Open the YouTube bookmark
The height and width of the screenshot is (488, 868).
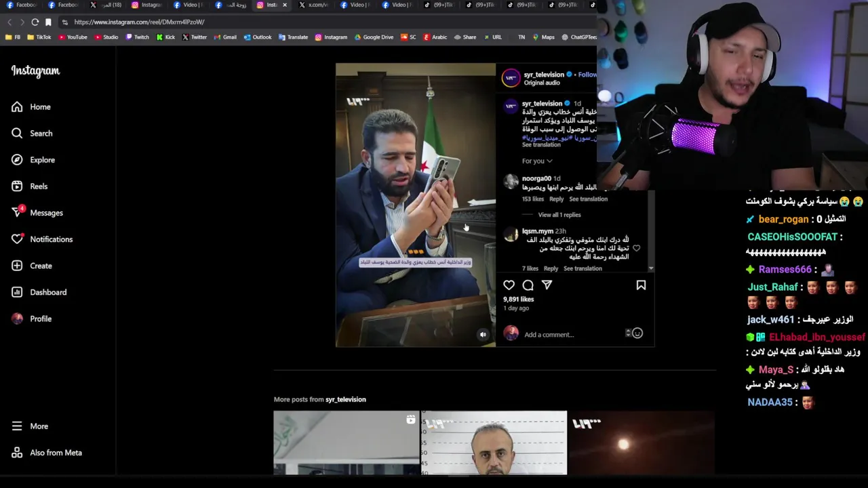tap(73, 37)
